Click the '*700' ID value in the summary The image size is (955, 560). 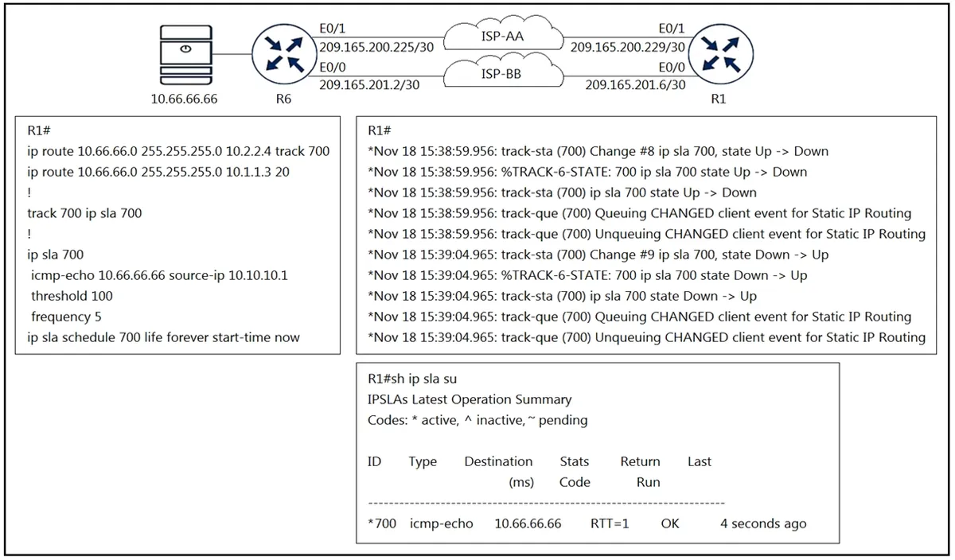click(x=381, y=523)
